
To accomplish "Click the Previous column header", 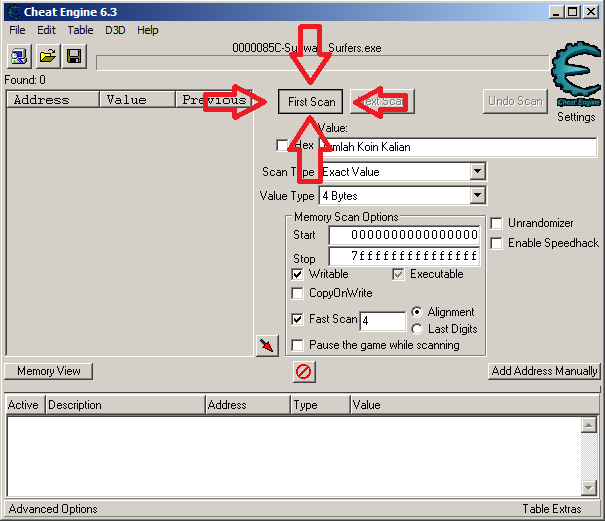I will [214, 100].
